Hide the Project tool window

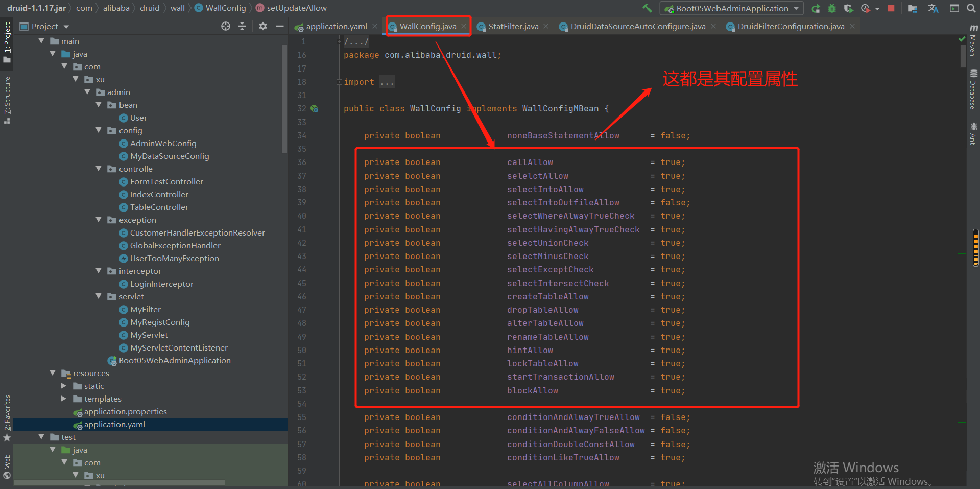coord(279,26)
